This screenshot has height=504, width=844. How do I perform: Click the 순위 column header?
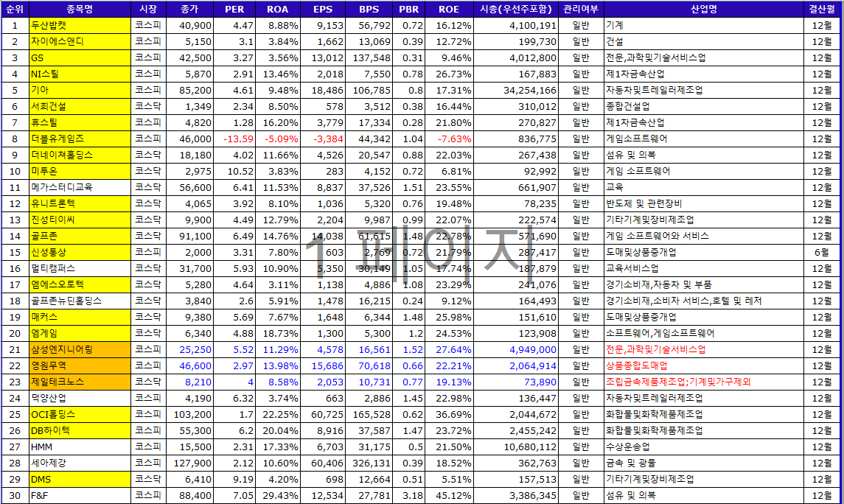[15, 9]
